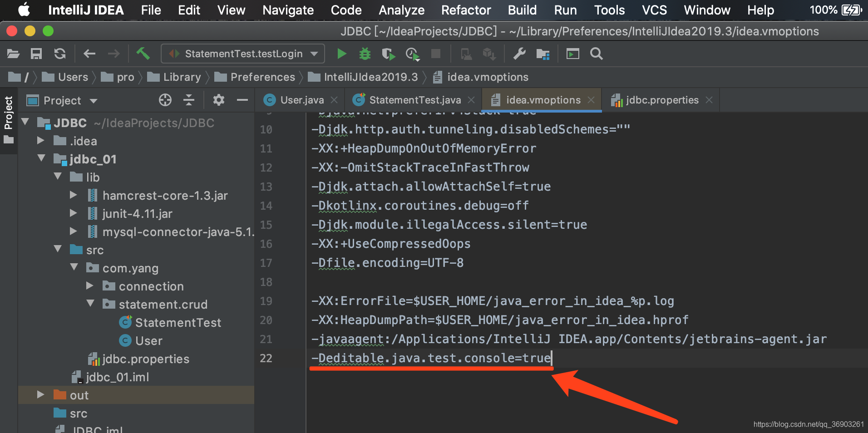
Task: Select jdbc_01.iml in the tree
Action: (117, 377)
